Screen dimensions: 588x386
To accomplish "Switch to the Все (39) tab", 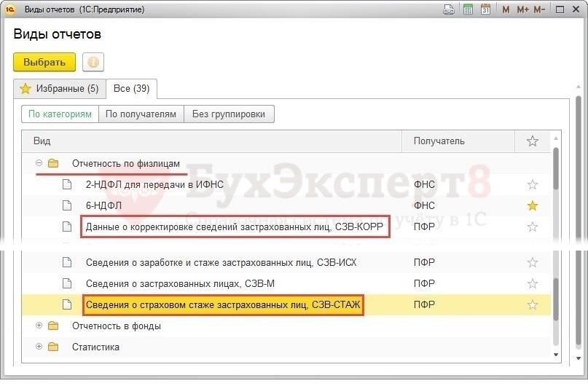I will 131,89.
